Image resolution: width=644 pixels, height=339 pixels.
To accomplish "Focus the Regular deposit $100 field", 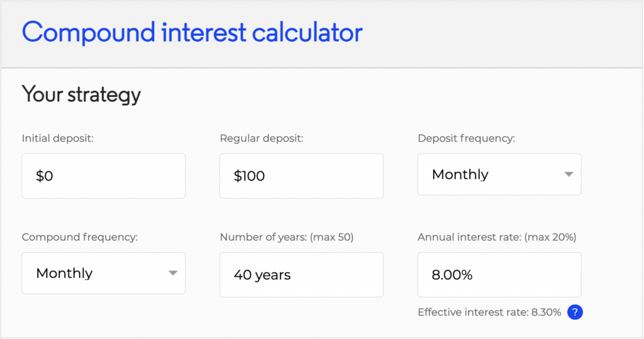I will [x=301, y=176].
